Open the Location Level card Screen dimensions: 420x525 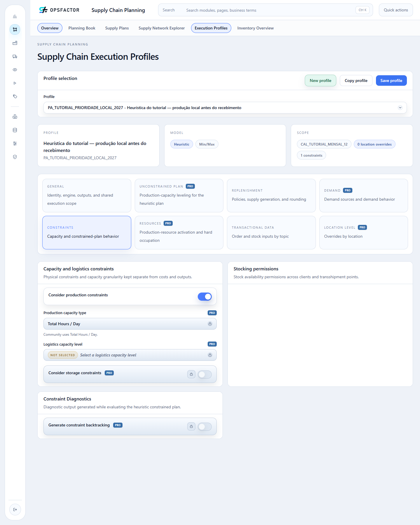click(x=364, y=232)
